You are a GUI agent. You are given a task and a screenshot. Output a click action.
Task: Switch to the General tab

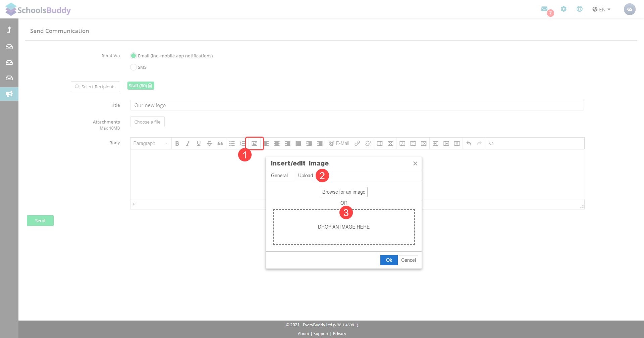[279, 176]
